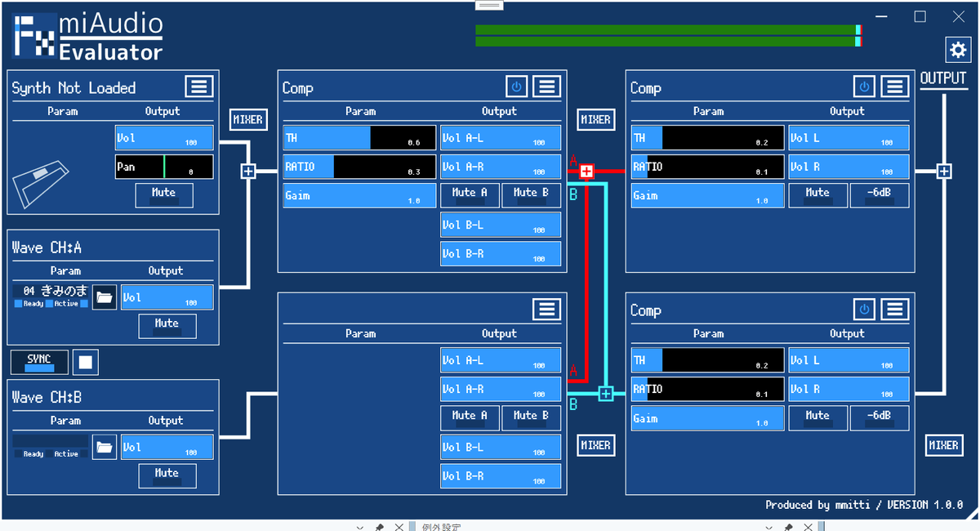Open the MIXER button below the middle panels
Screen dimensions: 980x531
tap(595, 445)
